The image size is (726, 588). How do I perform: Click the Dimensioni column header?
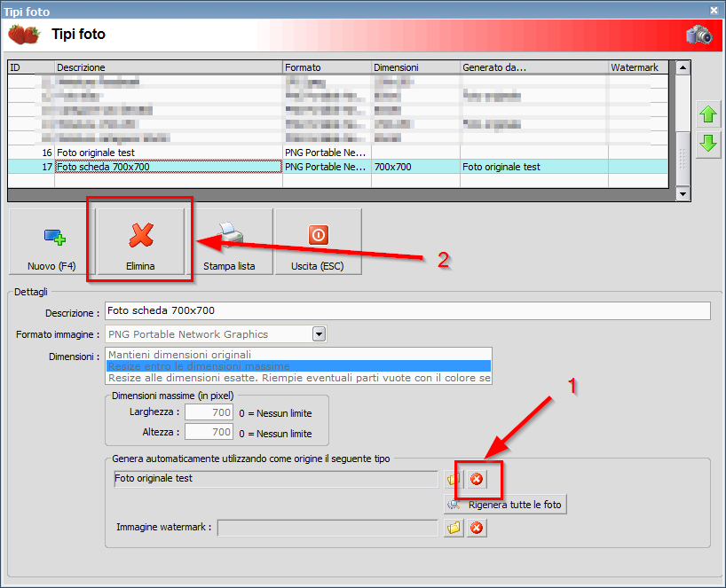415,67
